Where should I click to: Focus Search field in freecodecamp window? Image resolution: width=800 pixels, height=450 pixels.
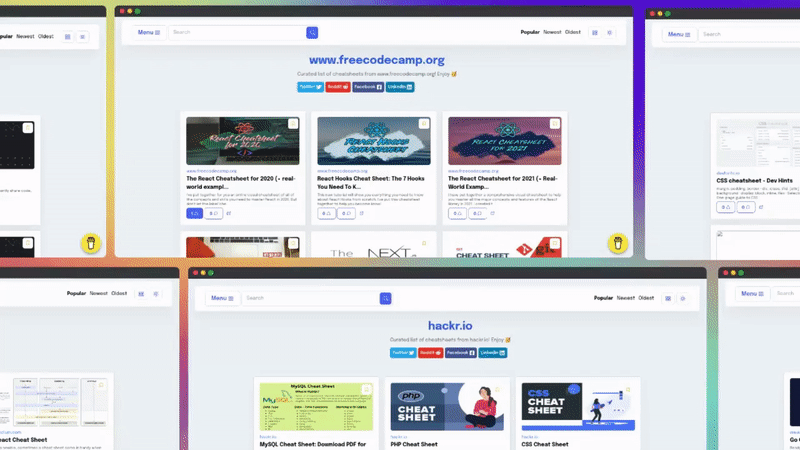tap(237, 32)
